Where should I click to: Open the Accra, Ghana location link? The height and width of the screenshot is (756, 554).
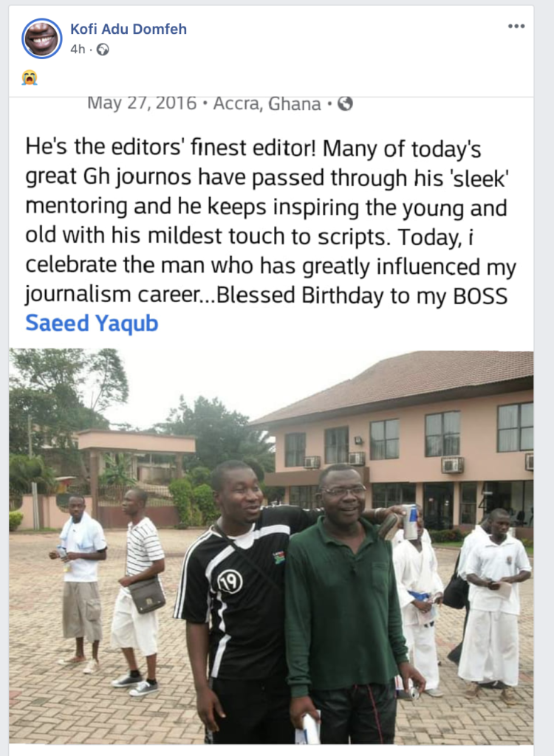[x=267, y=103]
